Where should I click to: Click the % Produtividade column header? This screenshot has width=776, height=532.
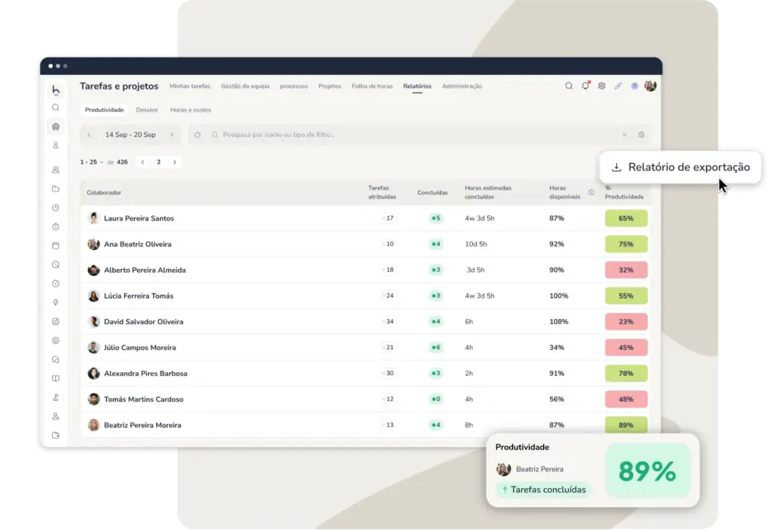624,192
